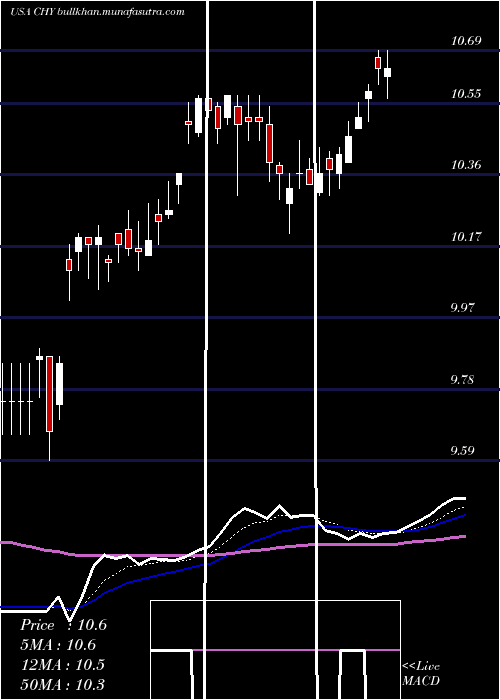The image size is (500, 700).
Task: Click the 10.36 price axis label
Action: 466,165
